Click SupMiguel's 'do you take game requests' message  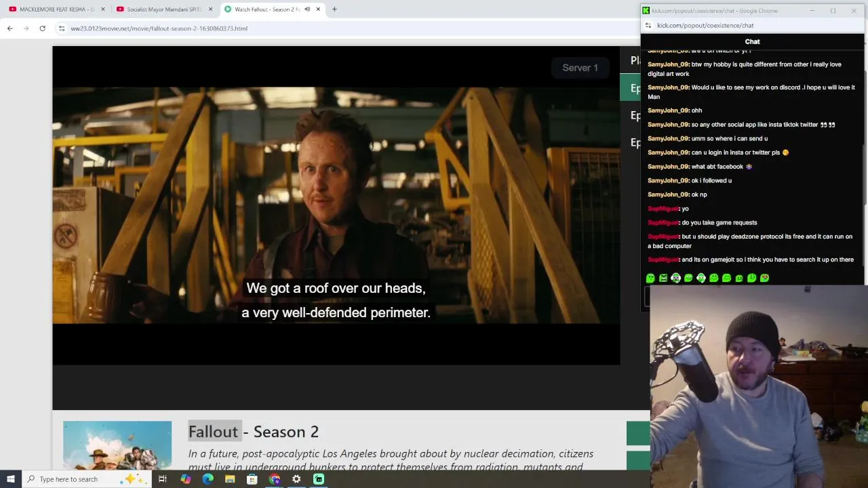pos(703,222)
